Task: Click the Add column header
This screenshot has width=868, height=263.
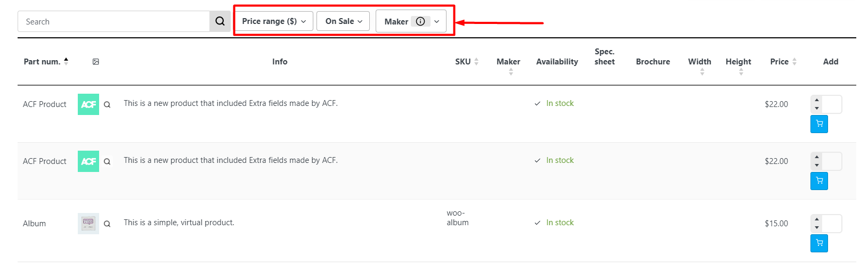Action: 831,62
